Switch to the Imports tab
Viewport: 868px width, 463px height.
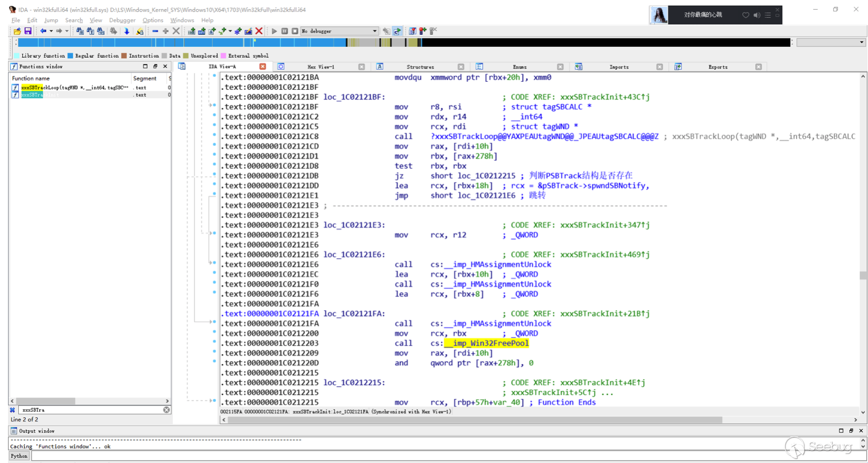pyautogui.click(x=619, y=67)
